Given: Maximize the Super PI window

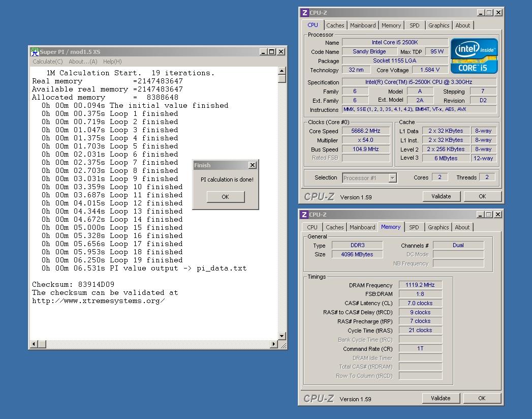Looking at the screenshot, I should pyautogui.click(x=272, y=51).
